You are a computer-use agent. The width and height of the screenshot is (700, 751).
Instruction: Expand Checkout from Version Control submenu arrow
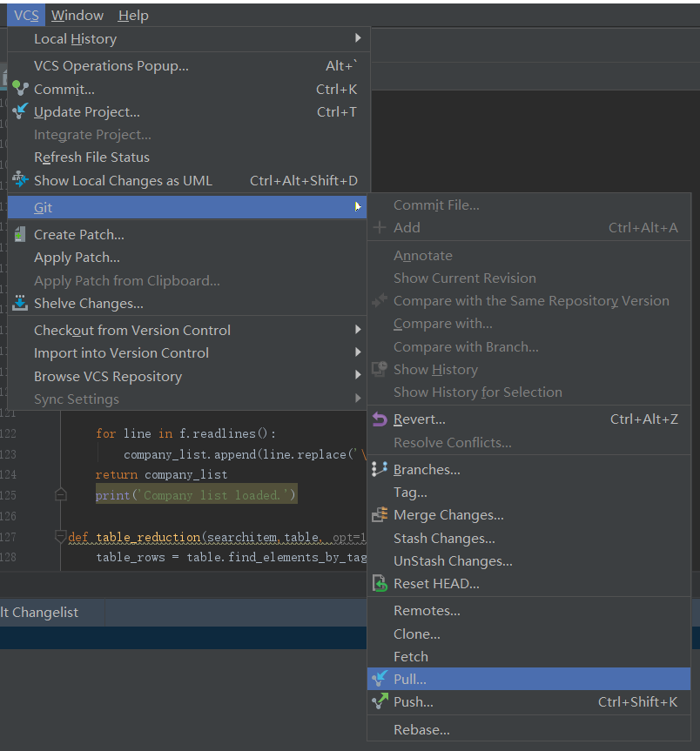click(x=358, y=330)
